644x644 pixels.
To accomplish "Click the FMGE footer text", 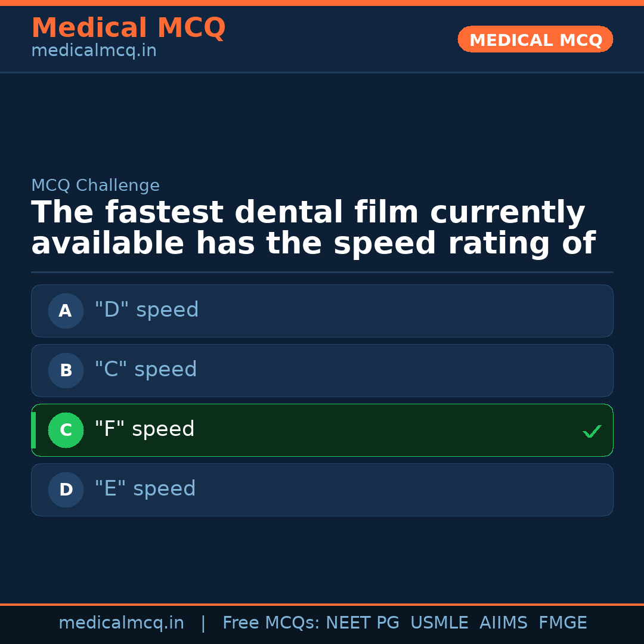I will pyautogui.click(x=562, y=623).
